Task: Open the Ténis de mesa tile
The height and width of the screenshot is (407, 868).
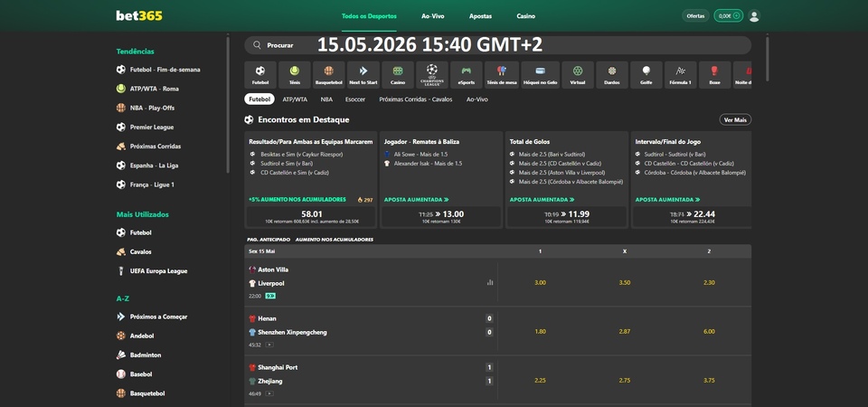Action: (502, 75)
